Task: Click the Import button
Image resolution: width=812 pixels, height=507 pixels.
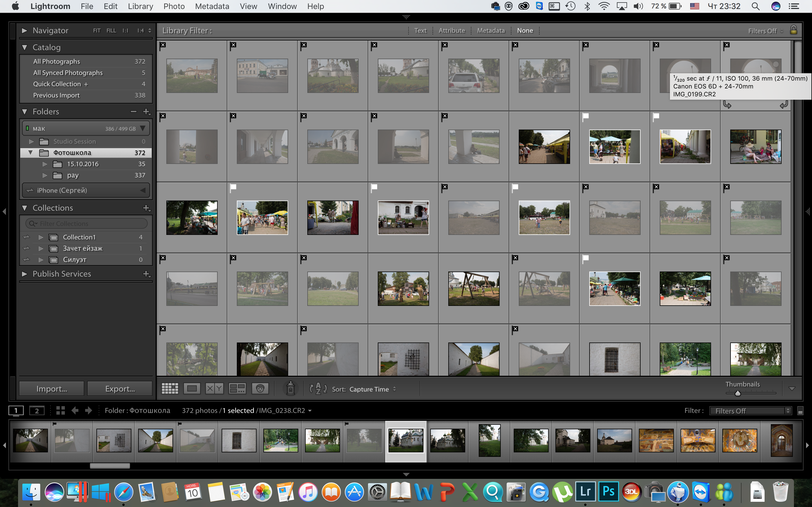Action: (52, 389)
